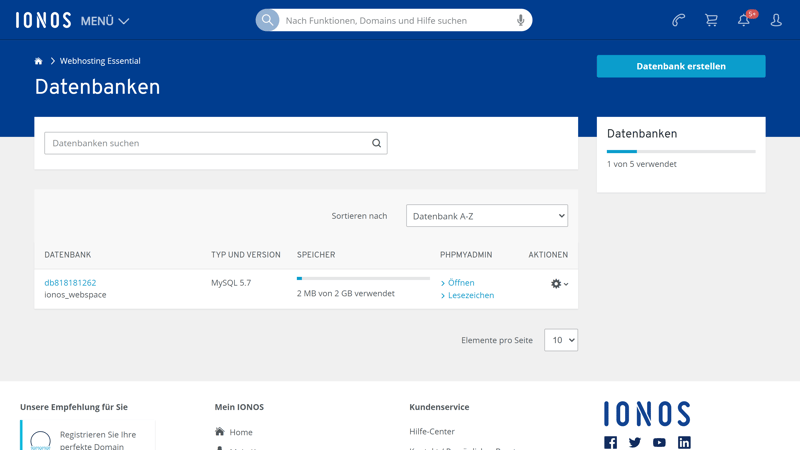The image size is (800, 450).
Task: Click the Datenbanken suchen input field
Action: click(205, 143)
